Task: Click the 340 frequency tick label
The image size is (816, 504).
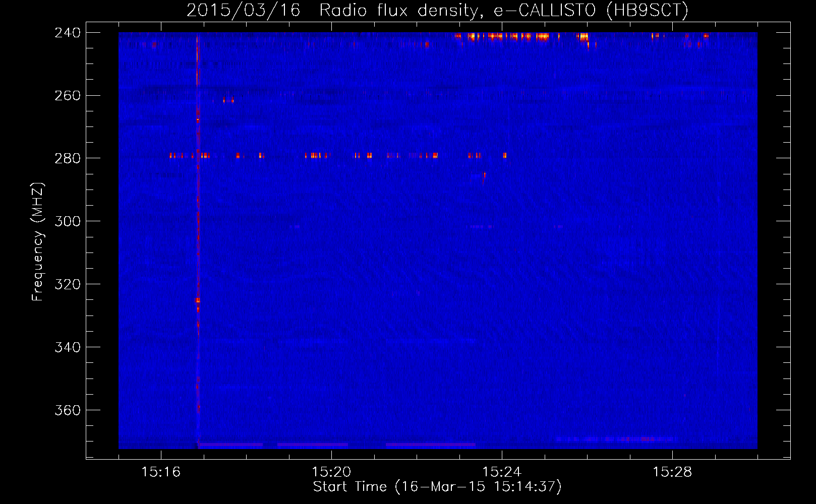Action: 68,348
